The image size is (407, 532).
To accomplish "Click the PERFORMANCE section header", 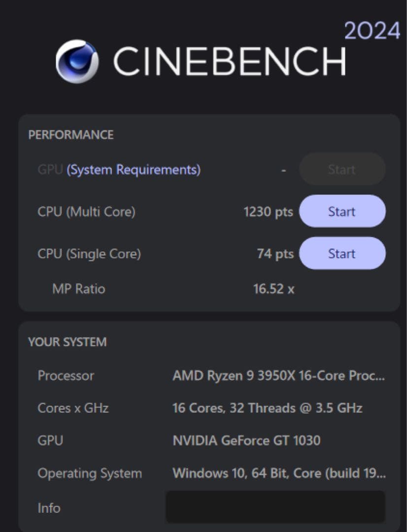I will 70,135.
